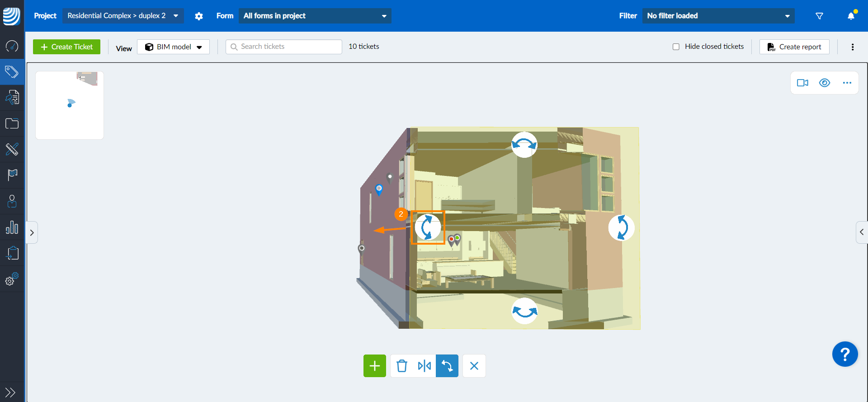Open the Residential Complex project dropdown

coord(123,16)
